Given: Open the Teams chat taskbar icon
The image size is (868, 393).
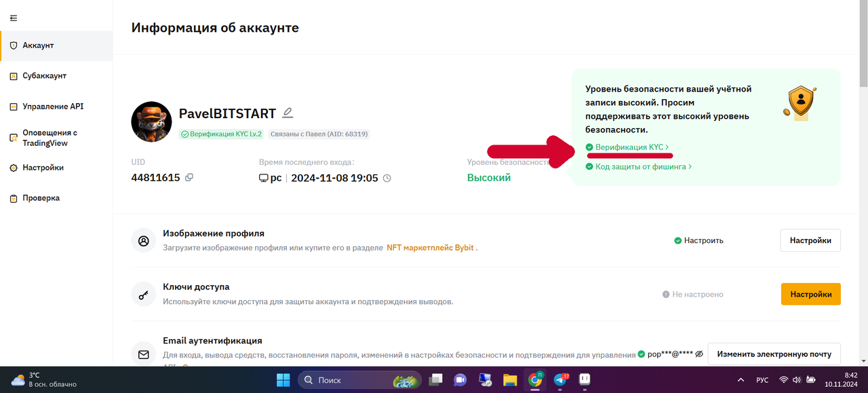Looking at the screenshot, I should coord(461,380).
